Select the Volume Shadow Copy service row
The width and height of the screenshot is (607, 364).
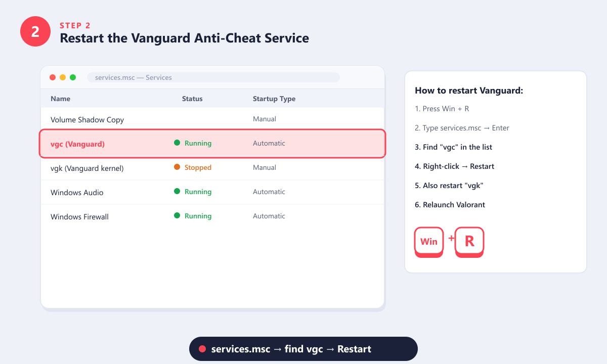212,119
